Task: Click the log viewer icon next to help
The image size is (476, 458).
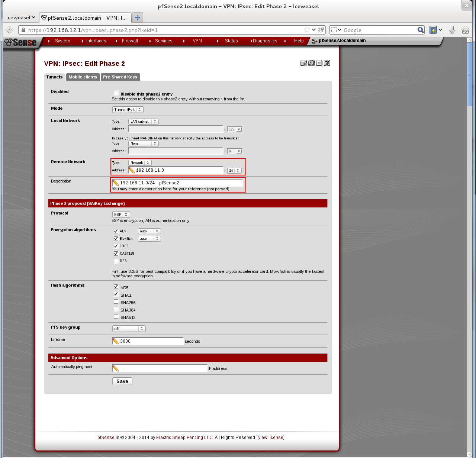Action: point(319,63)
